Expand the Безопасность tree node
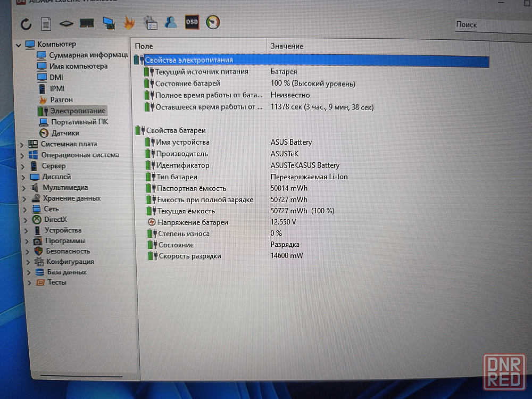 28,252
